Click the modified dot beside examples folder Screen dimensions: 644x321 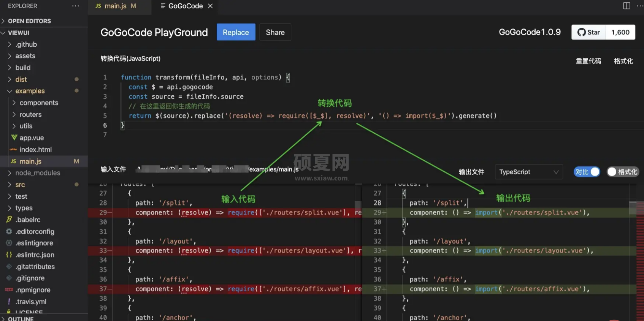pyautogui.click(x=76, y=91)
